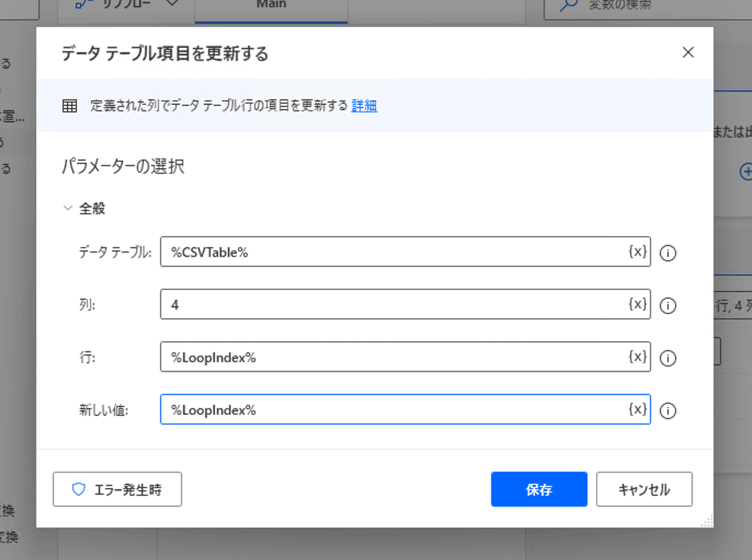The image size is (752, 560).
Task: Open variable picker for the 列 field
Action: [637, 304]
